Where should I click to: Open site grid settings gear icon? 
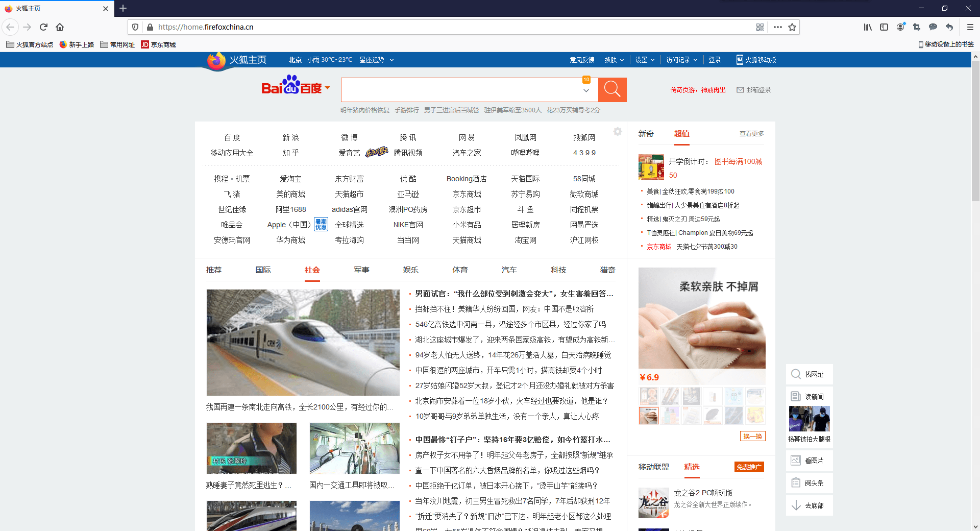(618, 132)
